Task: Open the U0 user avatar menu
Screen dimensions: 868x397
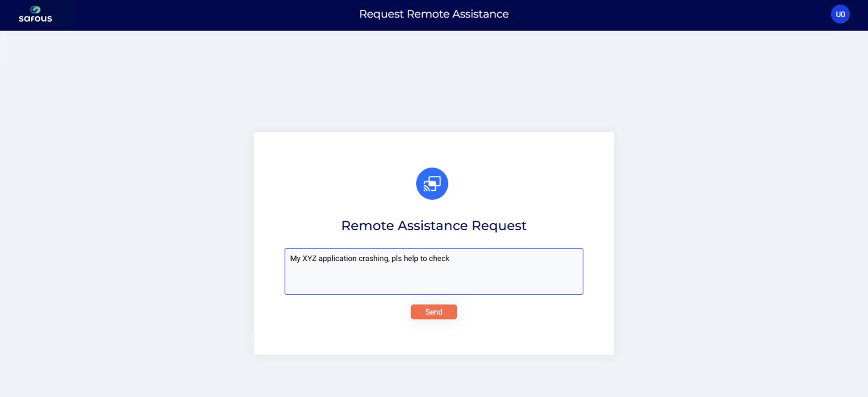Action: pos(840,14)
